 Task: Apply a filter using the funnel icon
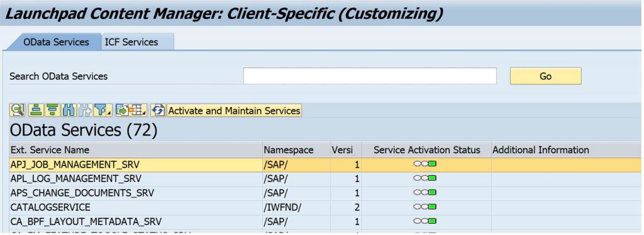point(100,110)
